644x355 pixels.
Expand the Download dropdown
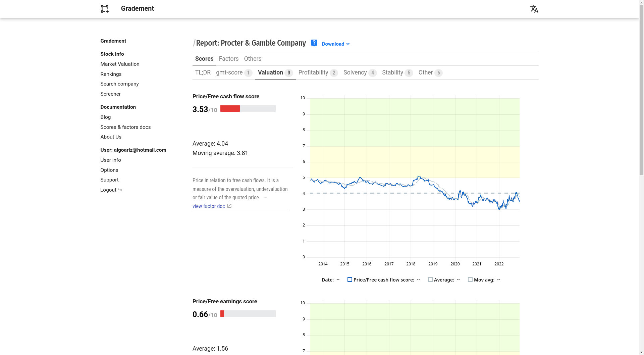(335, 44)
